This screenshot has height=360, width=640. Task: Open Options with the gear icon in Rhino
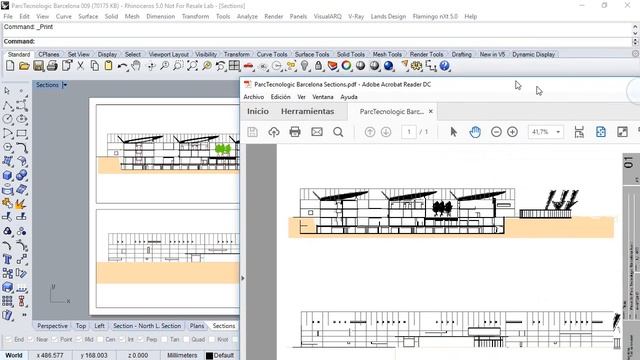[x=416, y=66]
